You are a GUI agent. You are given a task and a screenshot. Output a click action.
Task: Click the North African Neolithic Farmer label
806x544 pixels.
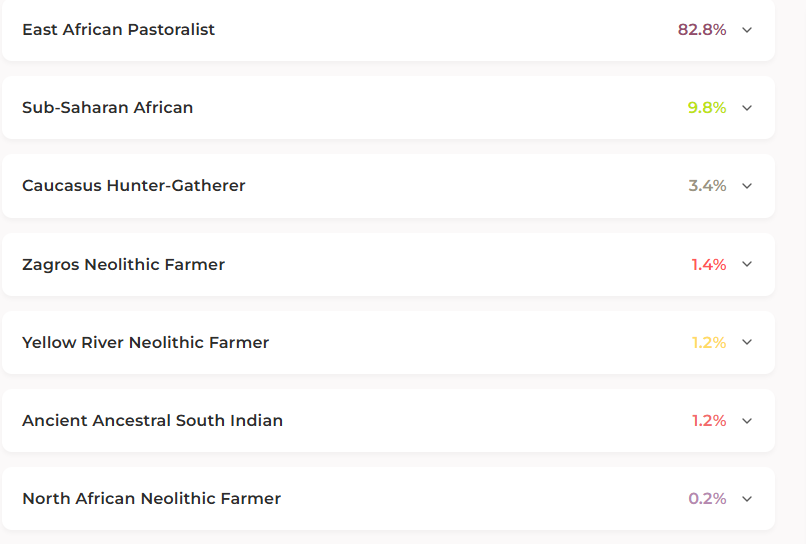(x=151, y=499)
